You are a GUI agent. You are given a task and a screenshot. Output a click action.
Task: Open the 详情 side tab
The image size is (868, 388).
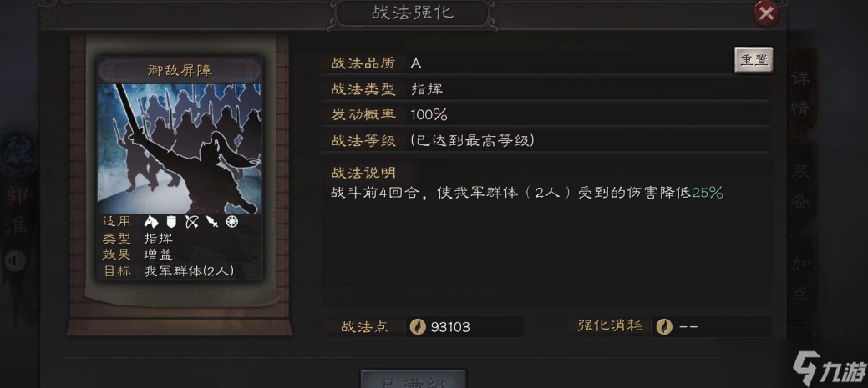coord(801,93)
